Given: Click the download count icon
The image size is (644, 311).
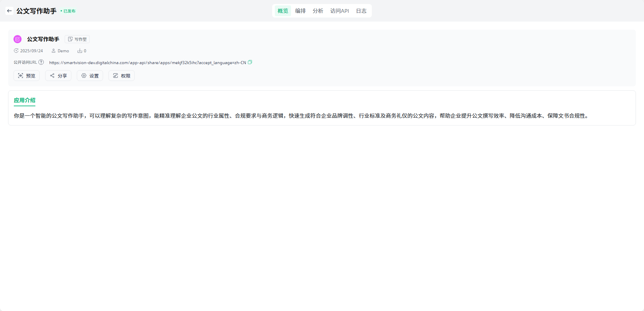Looking at the screenshot, I should pos(80,51).
